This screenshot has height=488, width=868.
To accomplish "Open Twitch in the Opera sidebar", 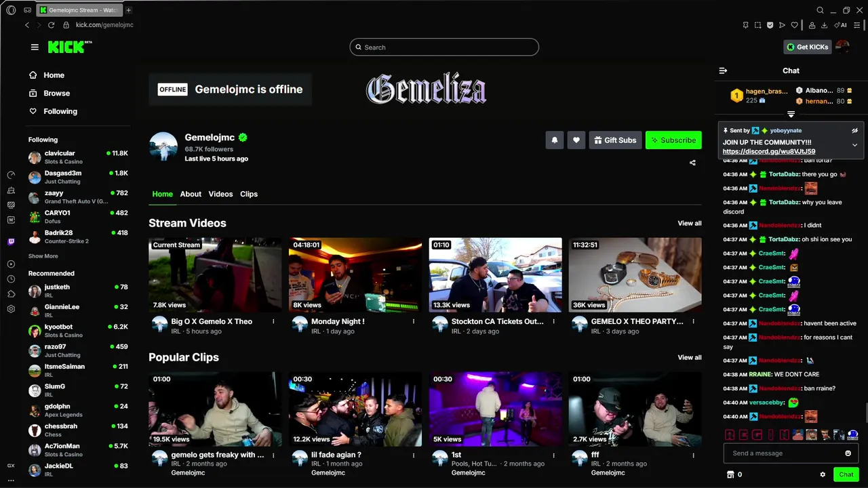I will 11,241.
